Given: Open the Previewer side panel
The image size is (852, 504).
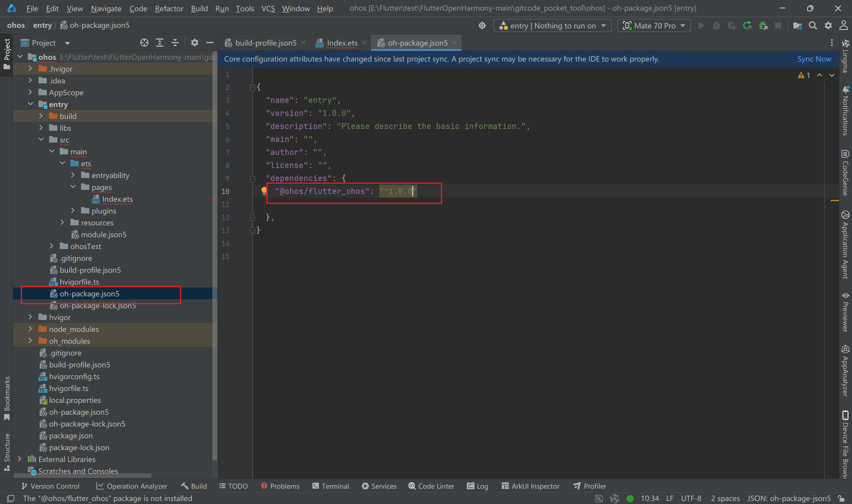Looking at the screenshot, I should [845, 312].
